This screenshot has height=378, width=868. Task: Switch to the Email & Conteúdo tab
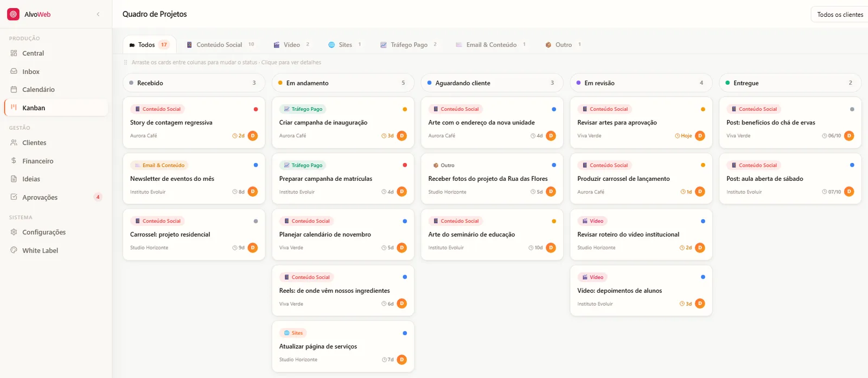(x=490, y=45)
